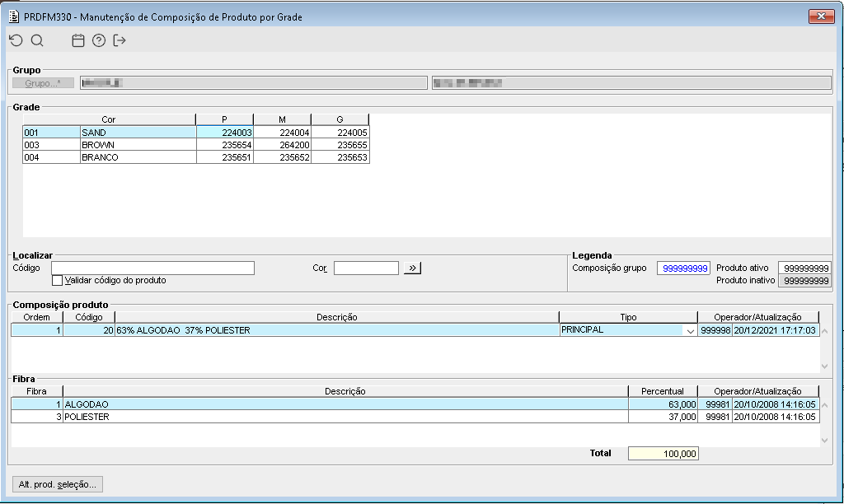The height and width of the screenshot is (504, 844).
Task: Select product cell 264200
Action: point(283,145)
